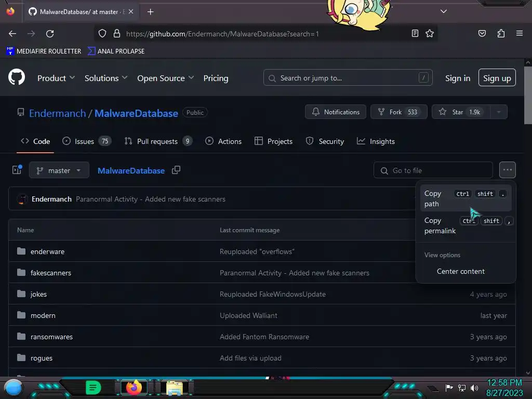Close the MalwareDatabase browser tab
Viewport: 532px width, 399px height.
point(131,11)
